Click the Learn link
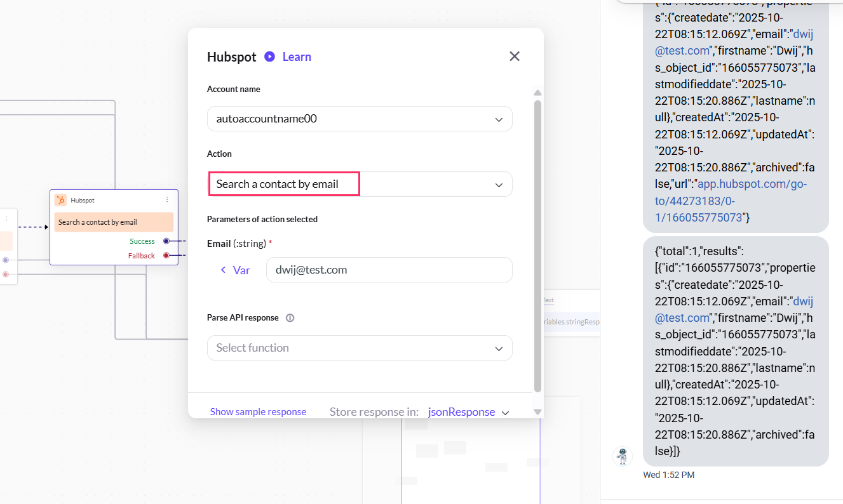The height and width of the screenshot is (504, 843). [297, 56]
